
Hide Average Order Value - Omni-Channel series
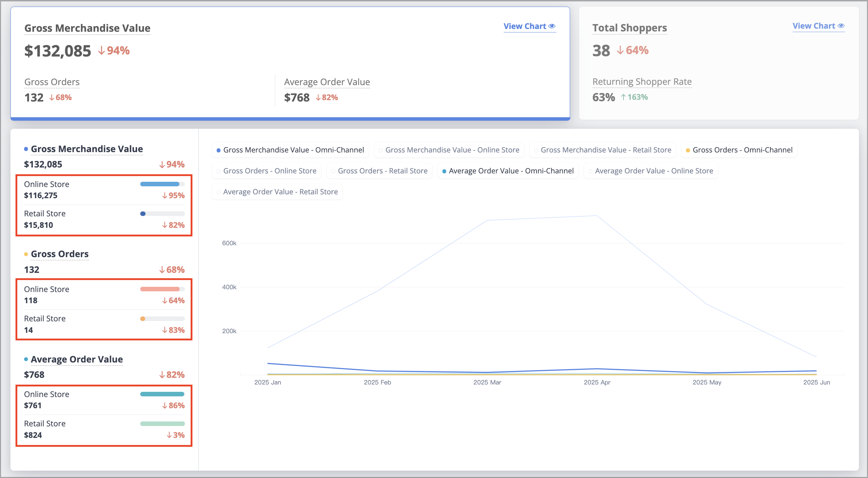508,171
